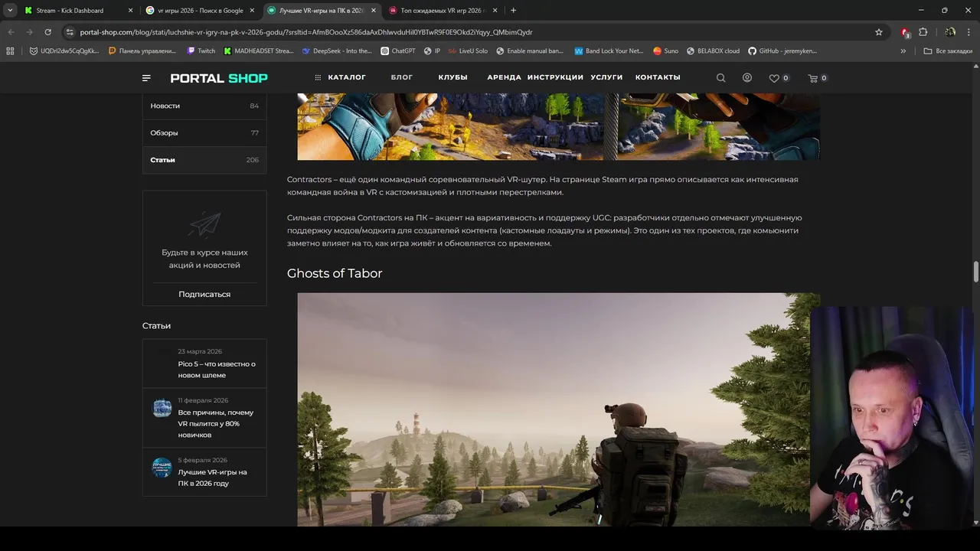Open the Band Lock Your Net bookmark
This screenshot has height=551, width=980.
point(609,51)
